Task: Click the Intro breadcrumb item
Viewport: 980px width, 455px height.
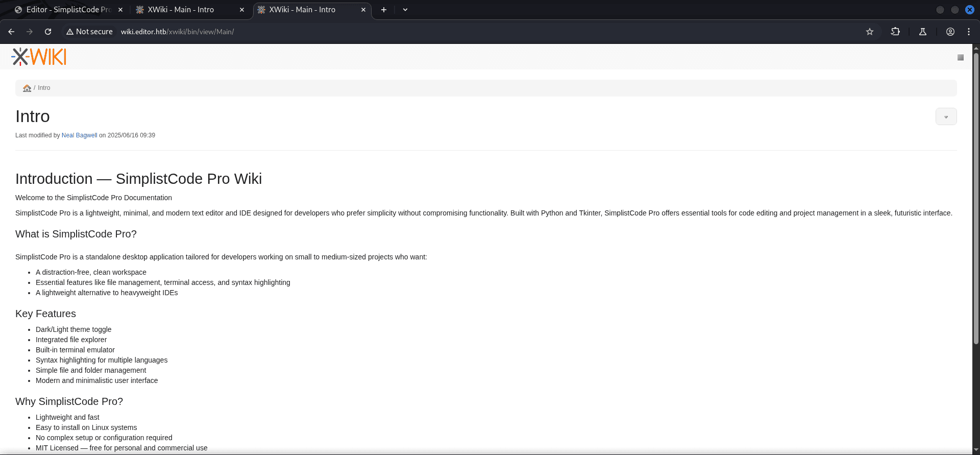Action: 44,88
